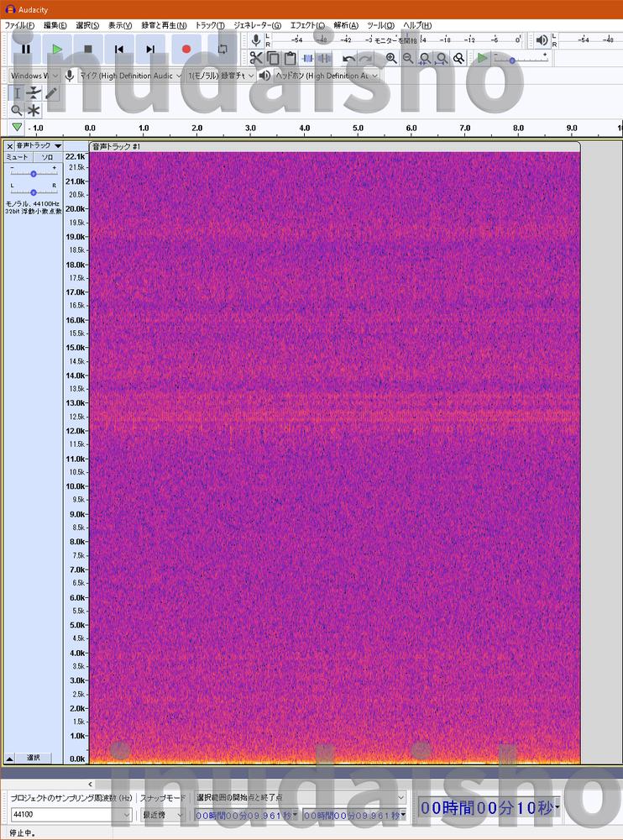623x840 pixels.
Task: Open the 解析(A) menu
Action: coord(346,25)
